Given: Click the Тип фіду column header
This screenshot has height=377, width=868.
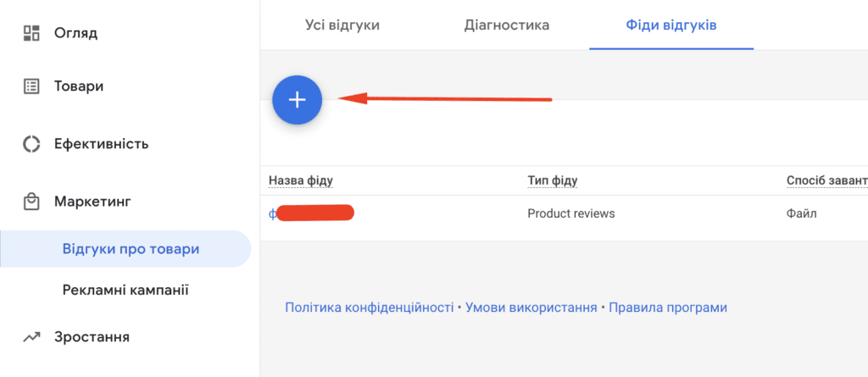Looking at the screenshot, I should click(x=553, y=180).
